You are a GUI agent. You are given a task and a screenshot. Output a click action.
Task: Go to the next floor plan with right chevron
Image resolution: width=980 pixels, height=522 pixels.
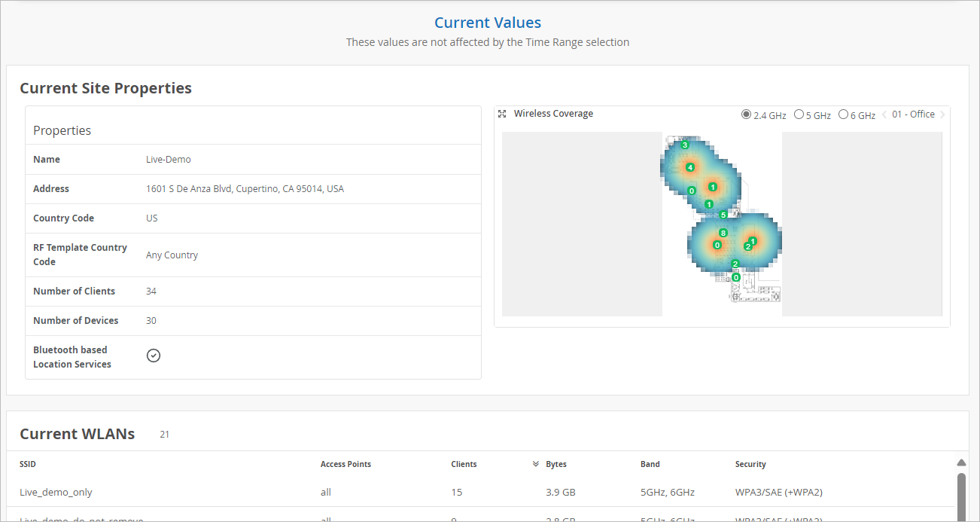(942, 114)
